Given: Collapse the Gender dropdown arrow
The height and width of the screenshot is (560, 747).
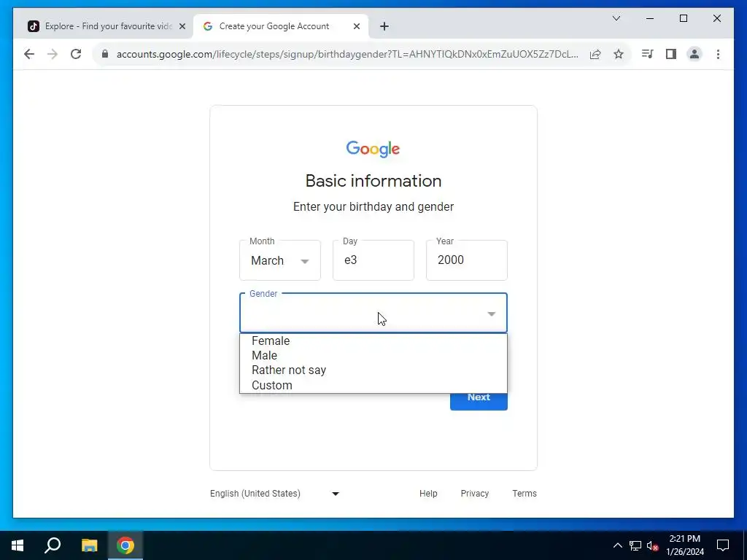Looking at the screenshot, I should (x=491, y=314).
